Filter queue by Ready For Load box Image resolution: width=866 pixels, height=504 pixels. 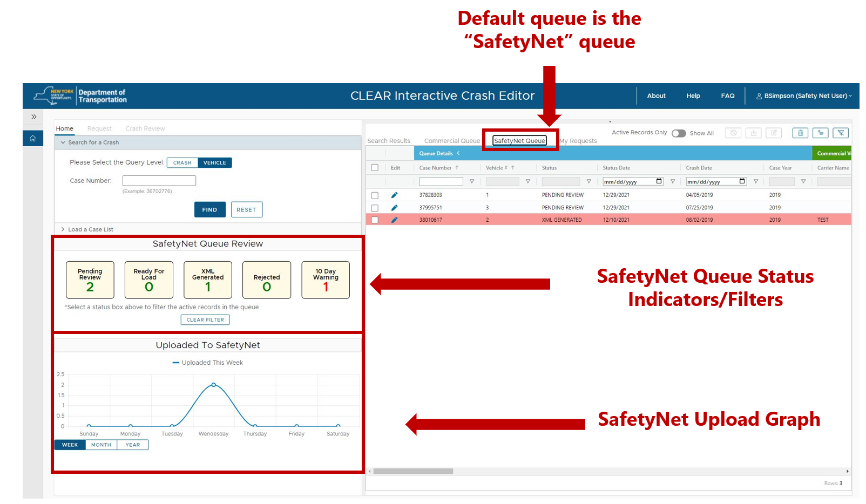149,280
